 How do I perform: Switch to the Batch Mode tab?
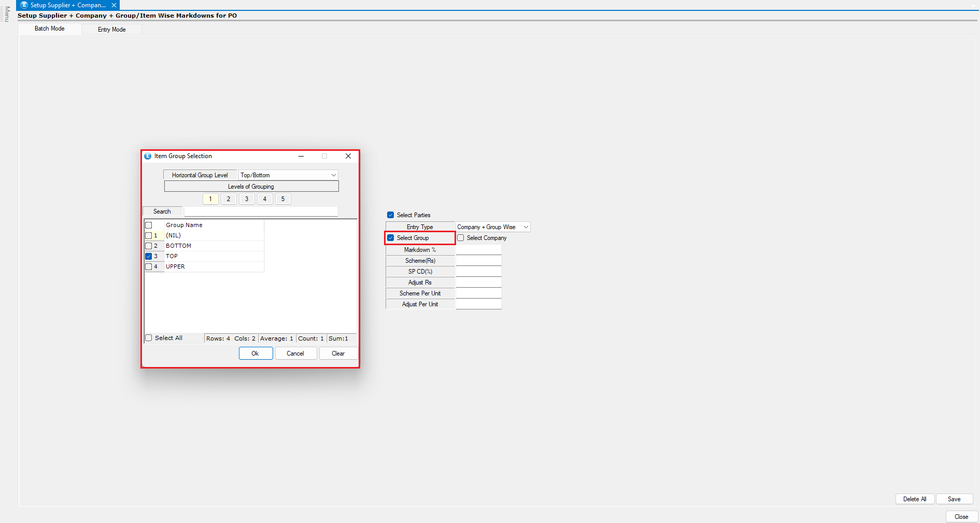click(x=50, y=29)
